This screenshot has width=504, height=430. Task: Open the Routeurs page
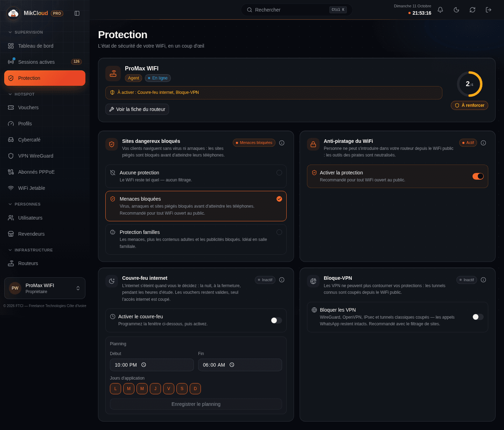[x=45, y=263]
